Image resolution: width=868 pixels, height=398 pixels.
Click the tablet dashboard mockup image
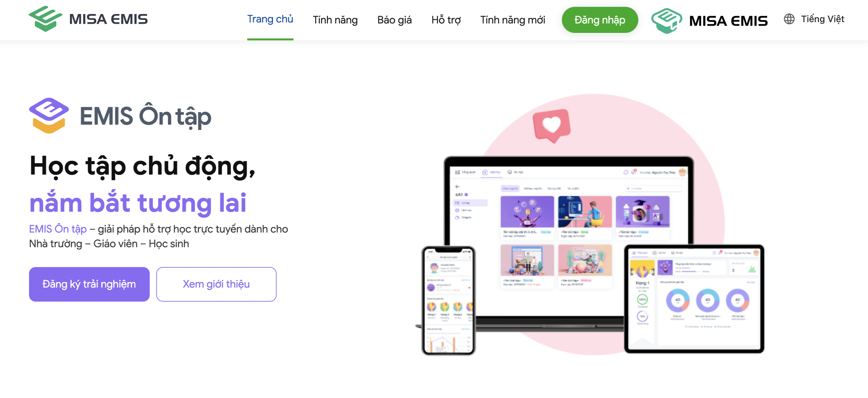(x=694, y=298)
